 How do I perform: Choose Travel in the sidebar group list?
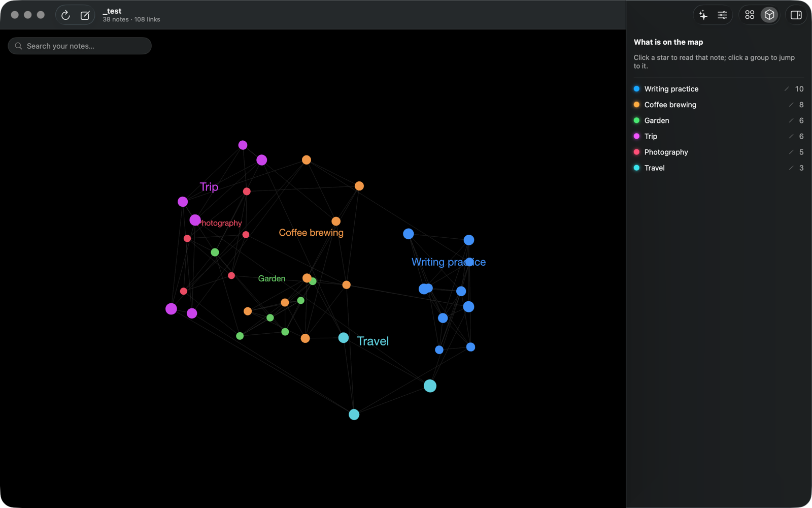(x=718, y=168)
